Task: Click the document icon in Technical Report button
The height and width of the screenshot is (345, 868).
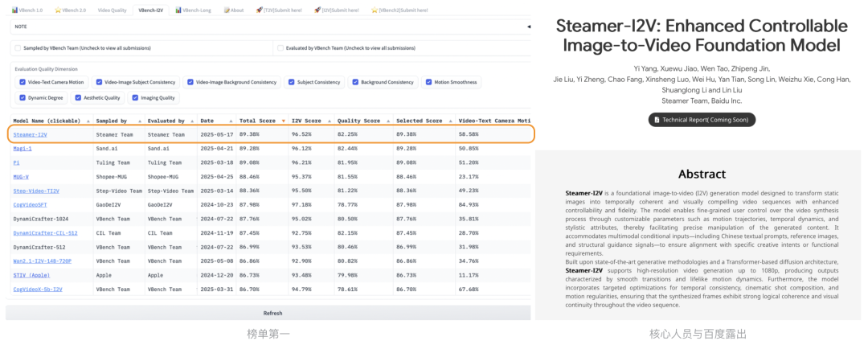Action: coord(657,120)
